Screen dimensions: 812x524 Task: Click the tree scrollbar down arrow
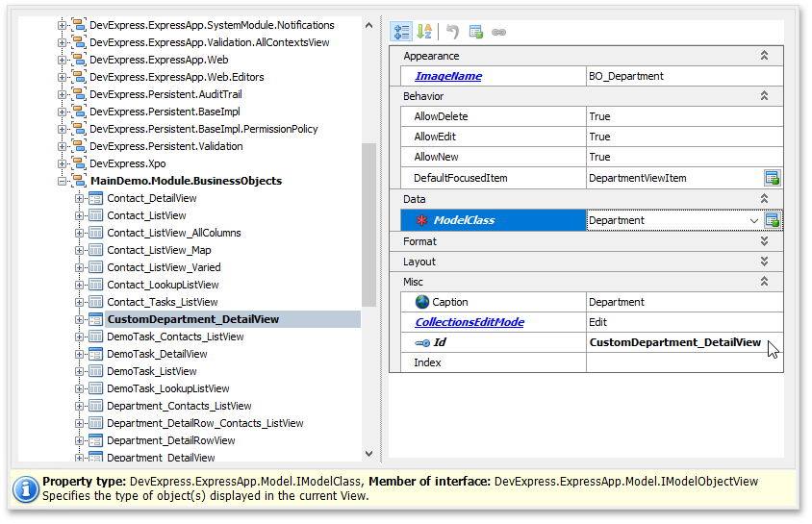[368, 454]
